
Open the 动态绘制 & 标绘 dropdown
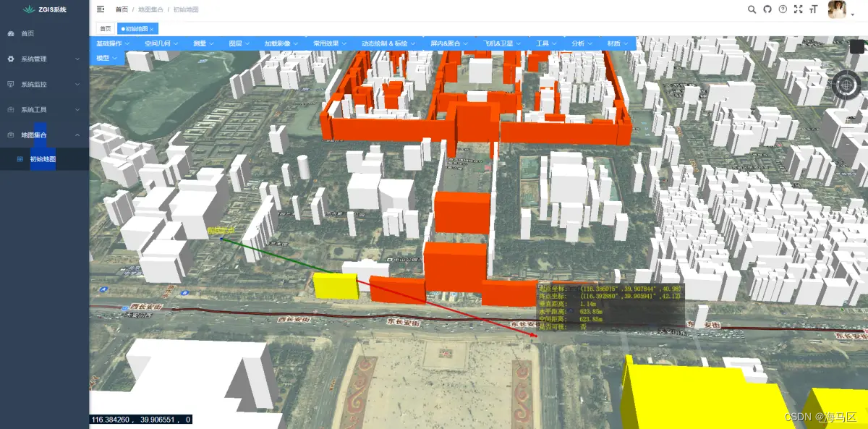pyautogui.click(x=389, y=43)
